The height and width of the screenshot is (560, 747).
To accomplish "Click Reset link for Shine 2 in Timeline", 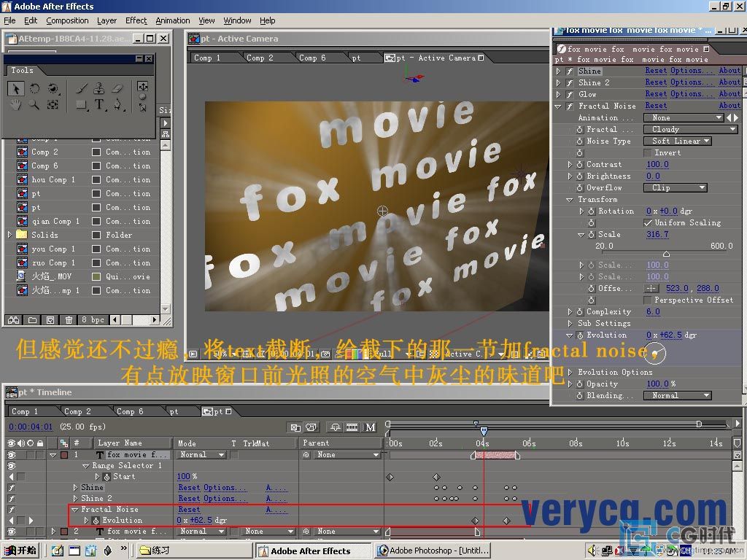I will click(189, 499).
